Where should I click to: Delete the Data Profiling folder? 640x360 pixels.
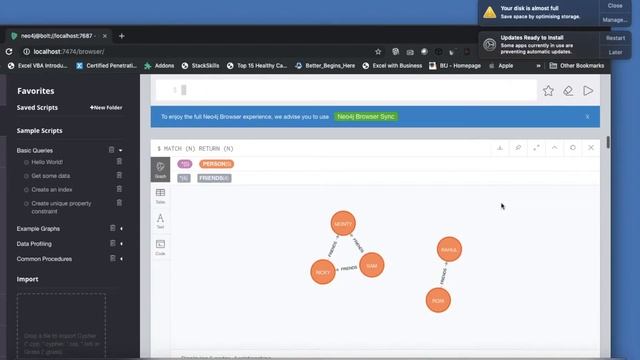(x=113, y=243)
